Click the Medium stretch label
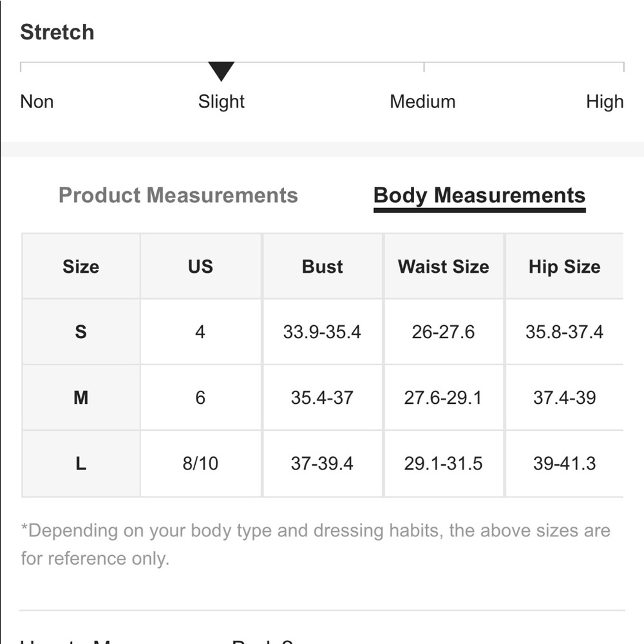Viewport: 644px width, 644px height. pos(422,102)
